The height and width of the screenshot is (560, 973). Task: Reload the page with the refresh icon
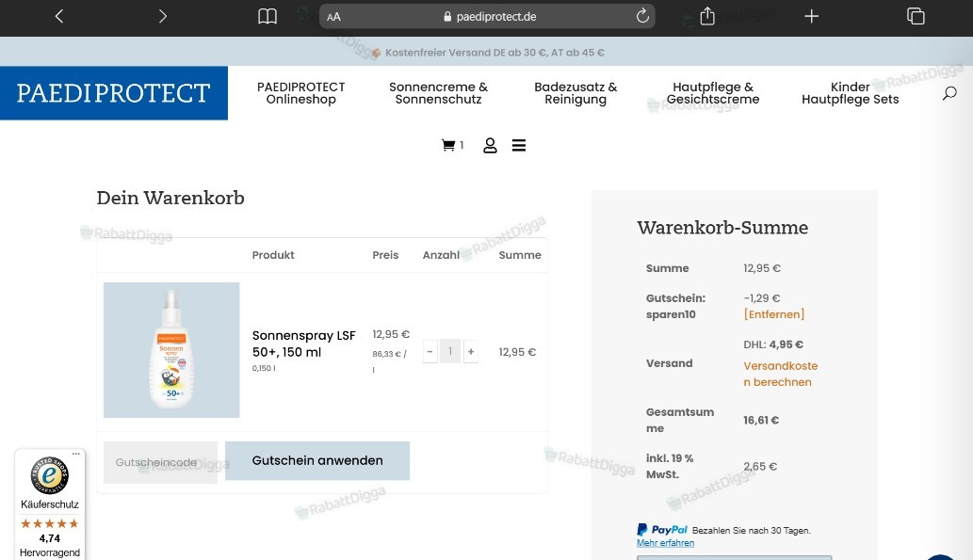click(642, 16)
